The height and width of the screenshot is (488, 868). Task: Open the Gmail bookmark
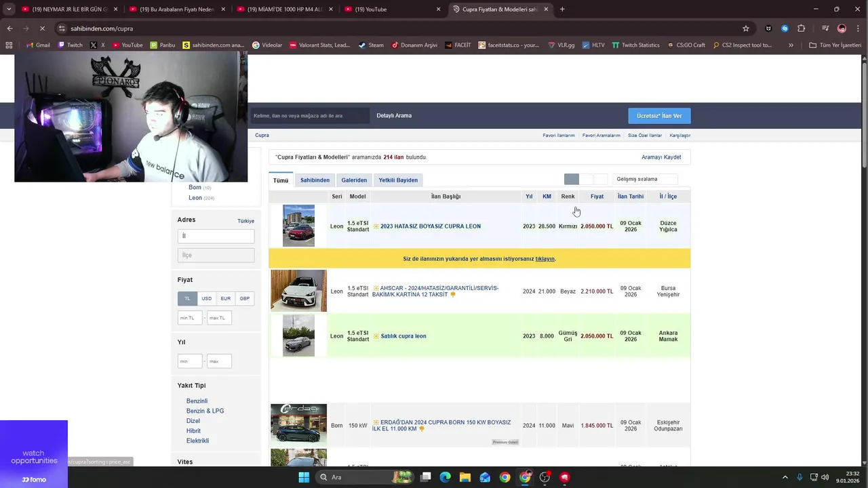(38, 45)
